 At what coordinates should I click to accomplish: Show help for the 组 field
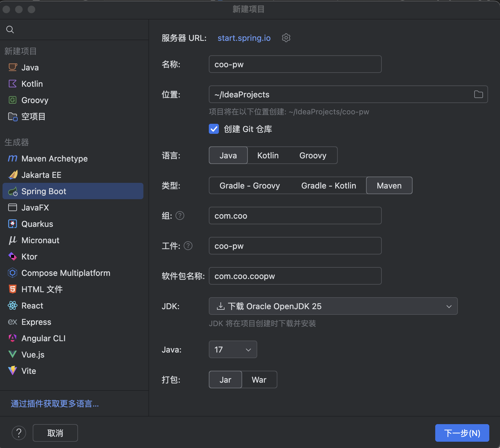tap(180, 216)
